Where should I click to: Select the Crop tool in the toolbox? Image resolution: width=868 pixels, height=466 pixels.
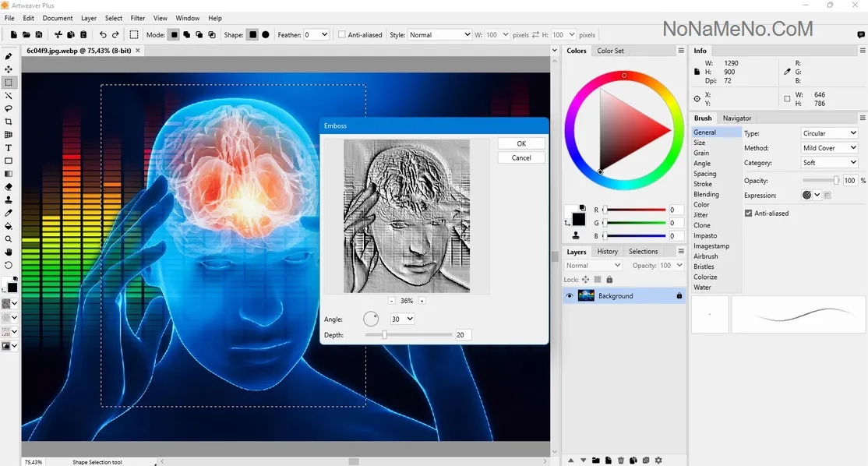pos(9,122)
